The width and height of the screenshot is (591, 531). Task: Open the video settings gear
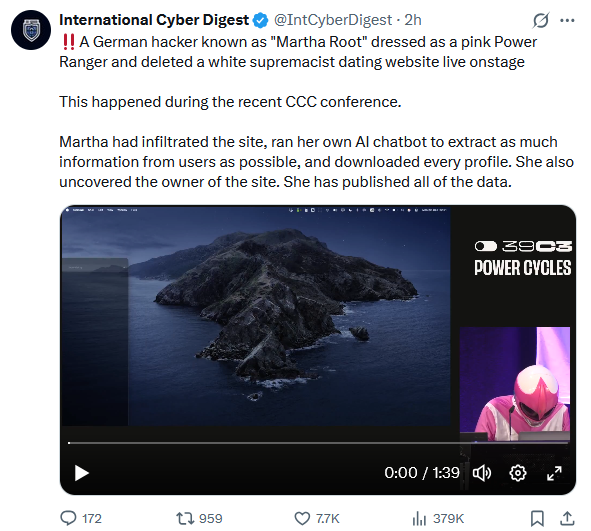click(x=518, y=473)
